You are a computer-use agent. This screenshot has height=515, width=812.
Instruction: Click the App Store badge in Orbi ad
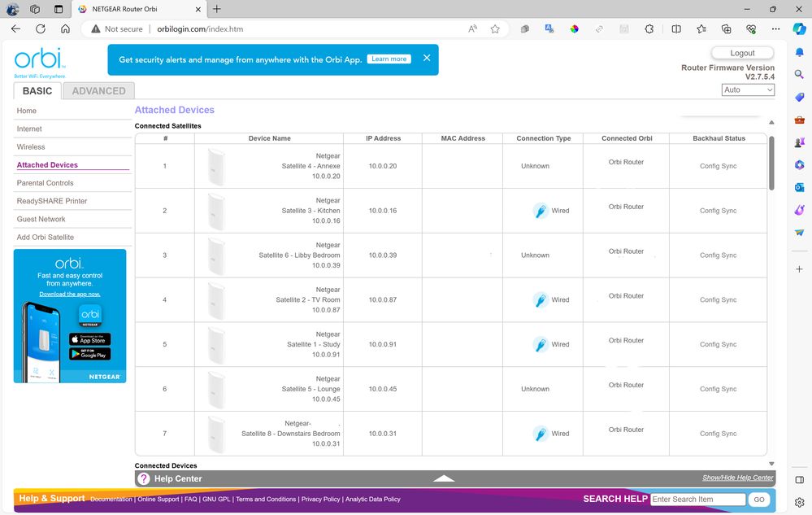pos(89,339)
